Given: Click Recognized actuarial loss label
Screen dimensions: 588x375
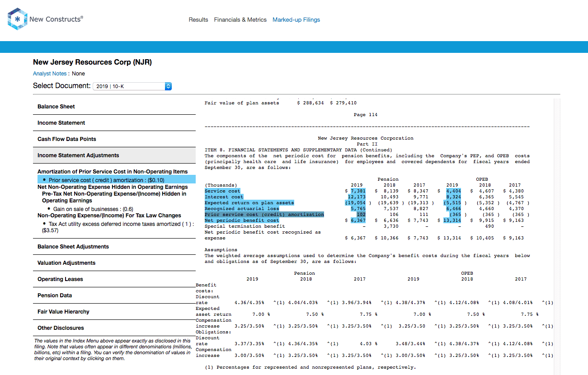Looking at the screenshot, I should [x=242, y=209].
